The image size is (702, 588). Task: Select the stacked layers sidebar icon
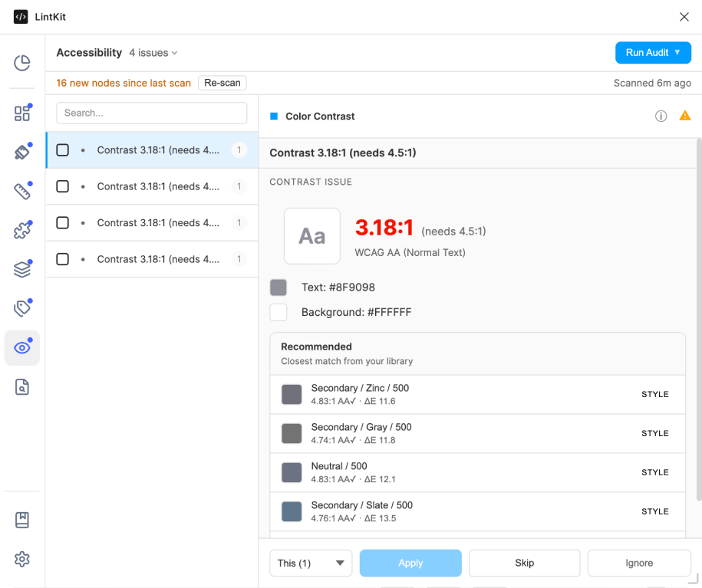[x=22, y=270]
